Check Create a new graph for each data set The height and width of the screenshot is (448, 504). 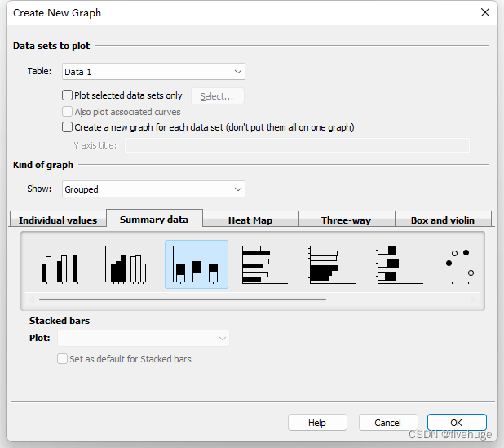67,127
